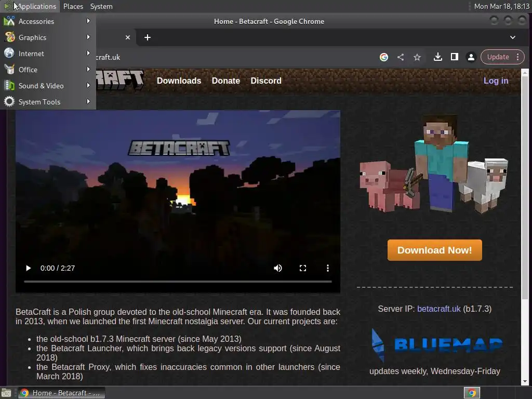The width and height of the screenshot is (532, 399).
Task: Open the Office submenu
Action: click(48, 70)
